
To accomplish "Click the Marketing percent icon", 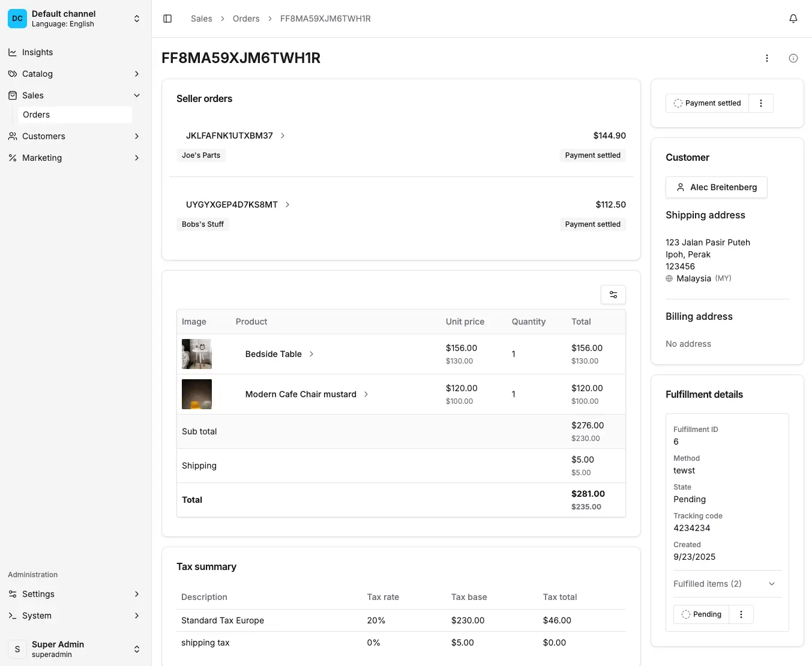I will pyautogui.click(x=13, y=158).
